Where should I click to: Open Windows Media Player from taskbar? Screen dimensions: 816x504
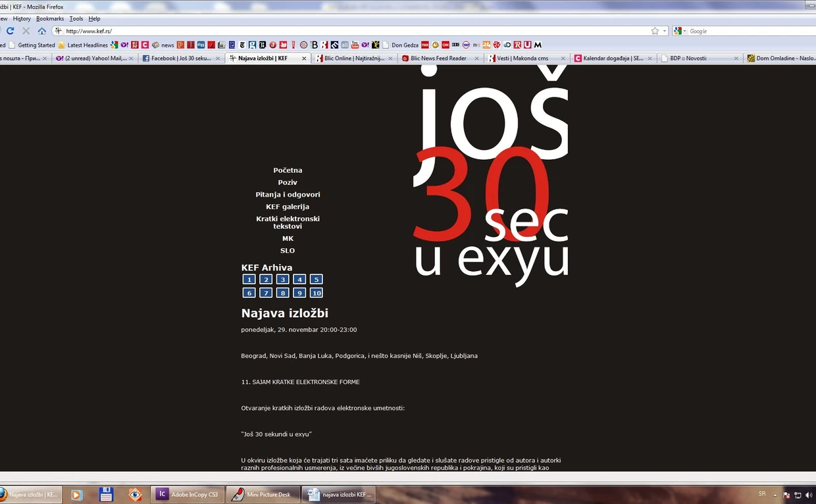[x=77, y=494]
